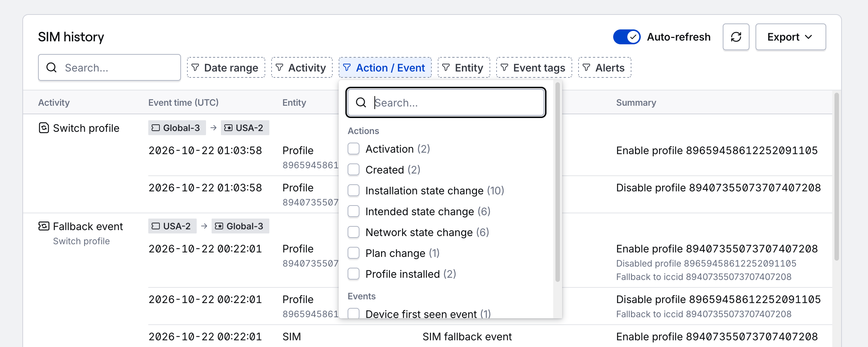Check Installation state change checkbox
Viewport: 868px width, 347px height.
(354, 191)
